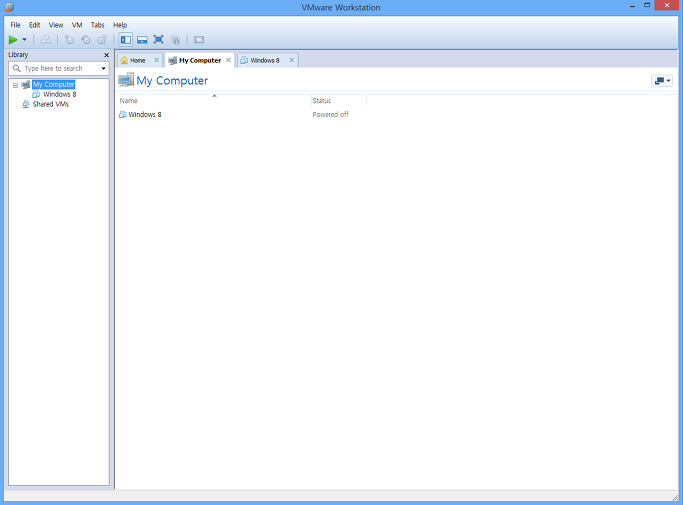Select Shared VMs in the library tree
683x505 pixels.
[x=51, y=104]
